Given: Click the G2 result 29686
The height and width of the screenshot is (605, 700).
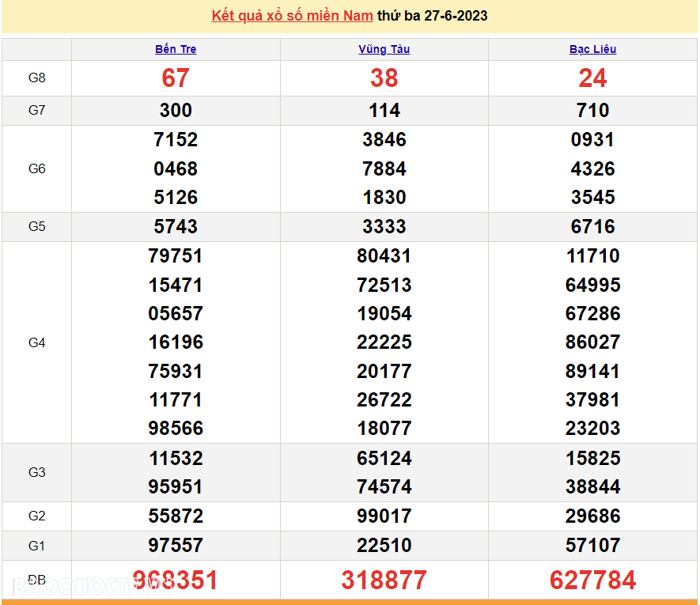Looking at the screenshot, I should pos(592,516).
